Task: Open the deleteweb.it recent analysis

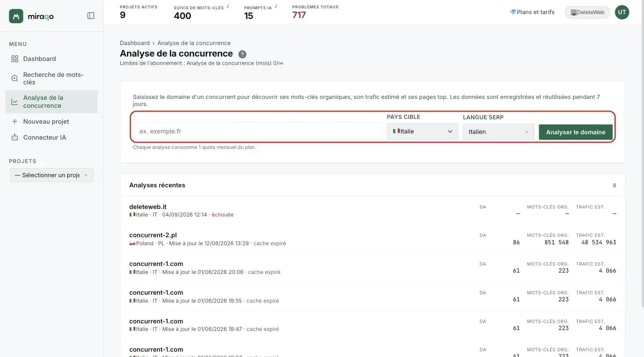Action: [372, 211]
